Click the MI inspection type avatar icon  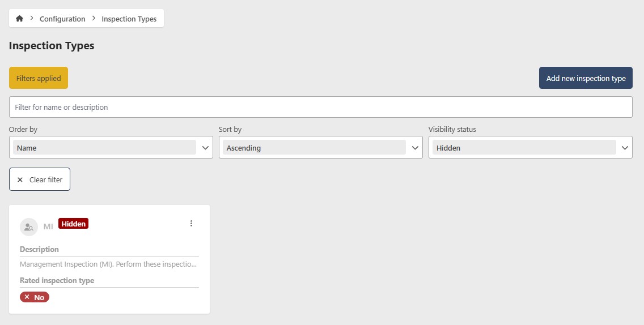pyautogui.click(x=29, y=227)
